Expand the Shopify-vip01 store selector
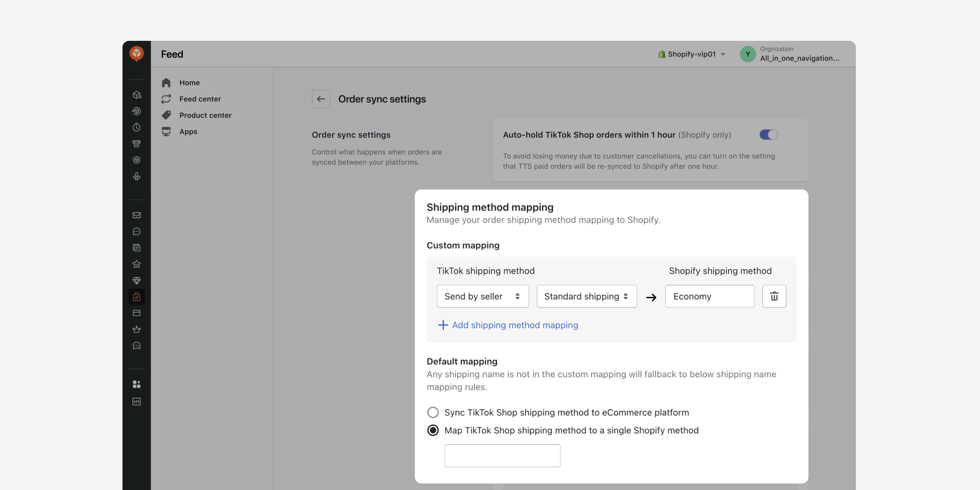The width and height of the screenshot is (980, 490). tap(692, 54)
